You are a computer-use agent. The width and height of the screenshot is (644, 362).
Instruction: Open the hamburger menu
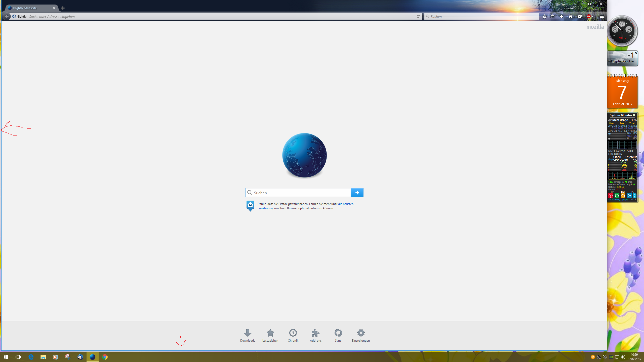(x=602, y=17)
